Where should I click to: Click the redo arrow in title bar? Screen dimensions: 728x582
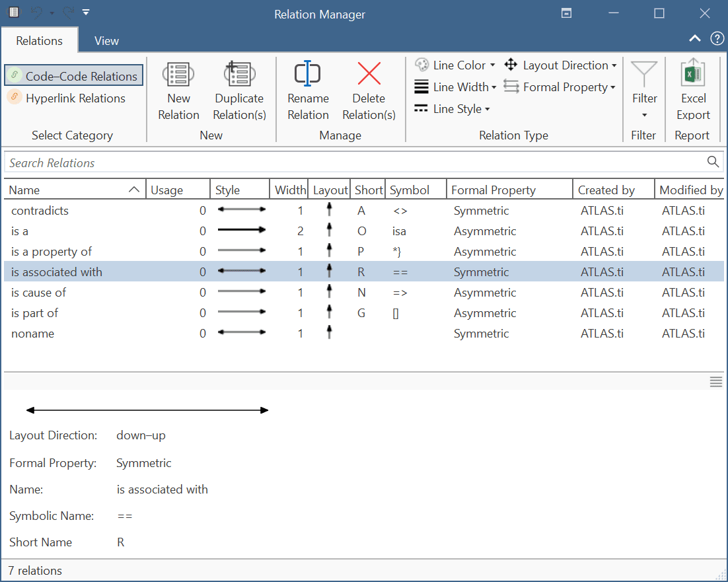pyautogui.click(x=68, y=13)
